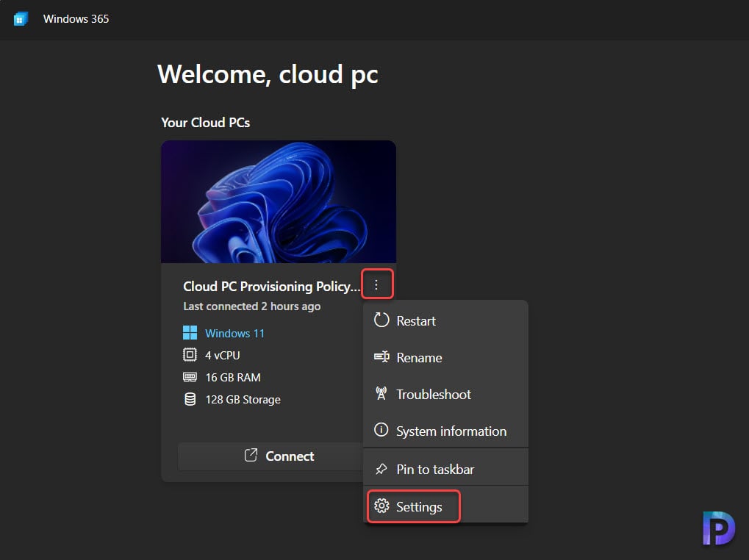Click the '128 GB Storage' text
Viewport: 749px width, 560px height.
(243, 400)
